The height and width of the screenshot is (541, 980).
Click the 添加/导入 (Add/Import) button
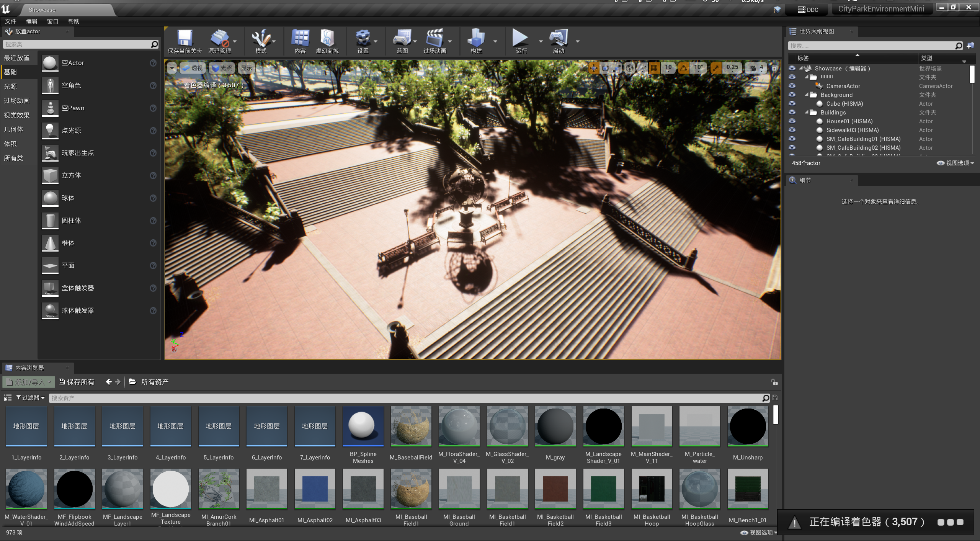pos(29,382)
